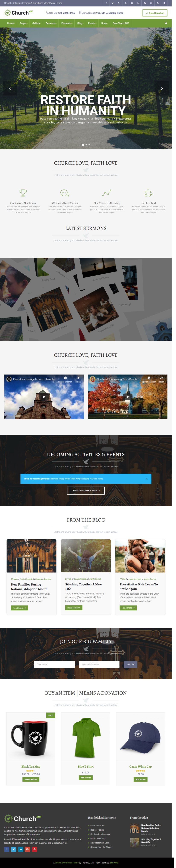Viewport: 176px width, 868px height.
Task: Go to previous hero slide arrow
Action: click(x=10, y=88)
